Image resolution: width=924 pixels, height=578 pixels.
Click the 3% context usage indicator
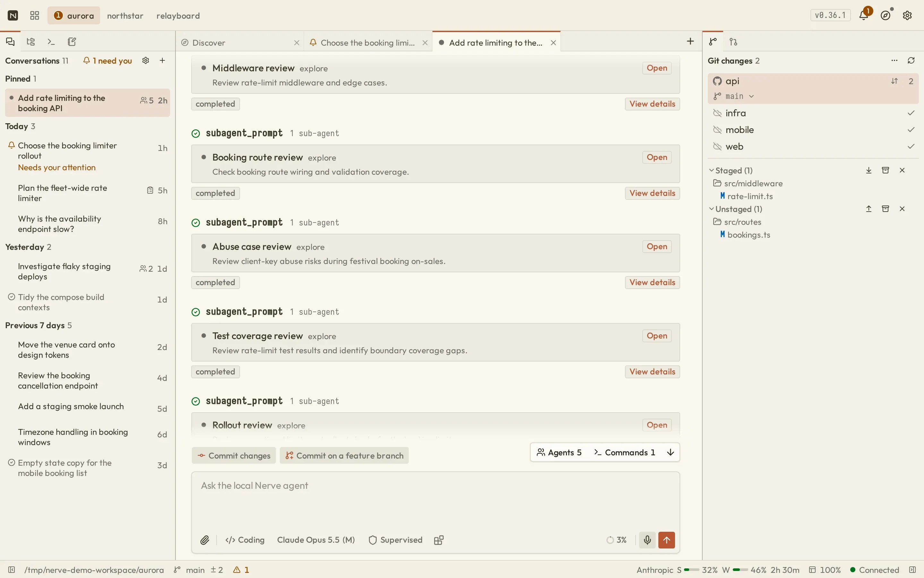coord(616,540)
